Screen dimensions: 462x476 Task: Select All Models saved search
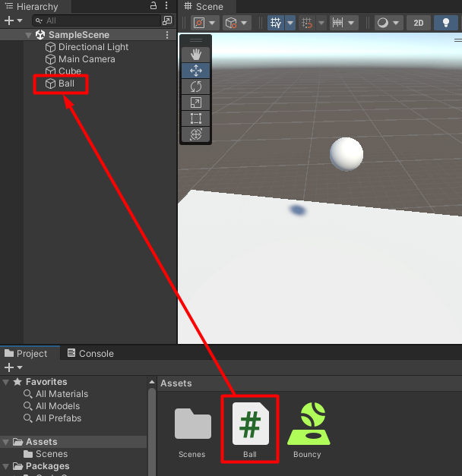click(x=58, y=406)
